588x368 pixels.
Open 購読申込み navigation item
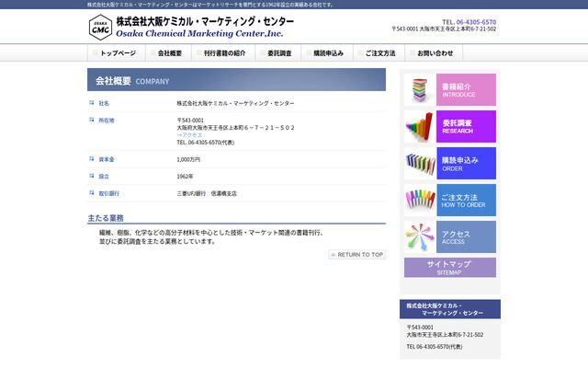[327, 53]
